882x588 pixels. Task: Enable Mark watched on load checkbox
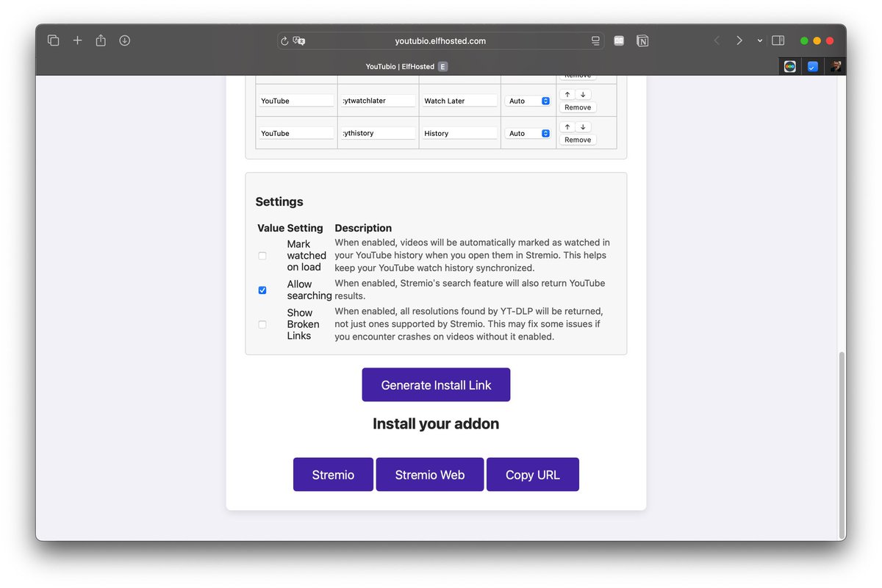click(262, 256)
